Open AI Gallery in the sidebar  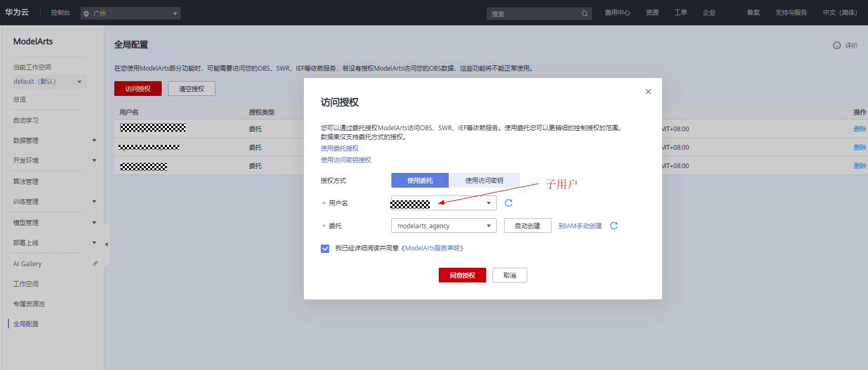click(27, 264)
